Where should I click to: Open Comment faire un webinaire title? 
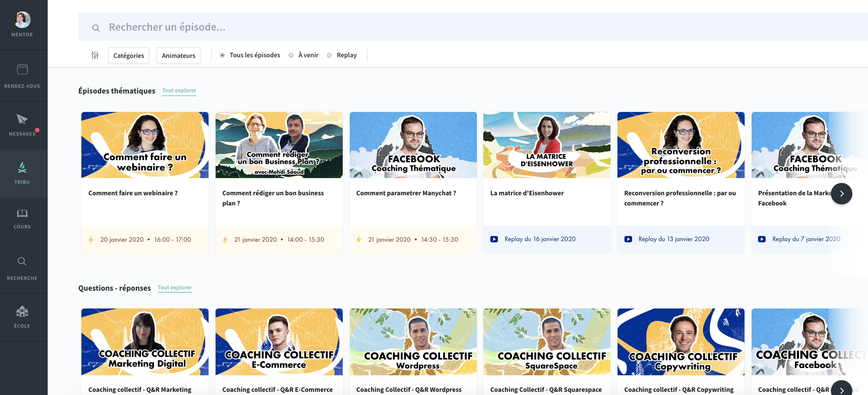(133, 193)
